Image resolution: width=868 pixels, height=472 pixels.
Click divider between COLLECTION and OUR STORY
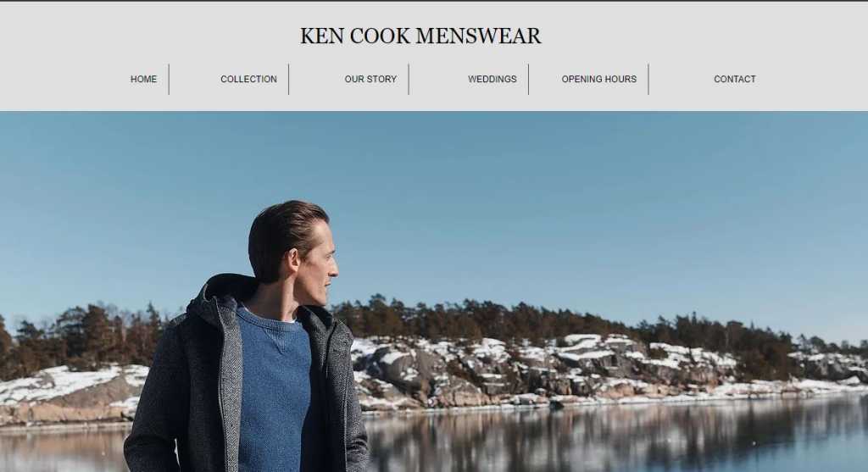pos(288,79)
